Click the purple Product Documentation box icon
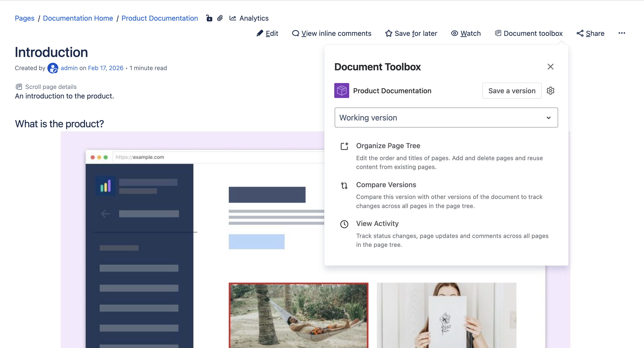Image resolution: width=644 pixels, height=348 pixels. point(341,90)
